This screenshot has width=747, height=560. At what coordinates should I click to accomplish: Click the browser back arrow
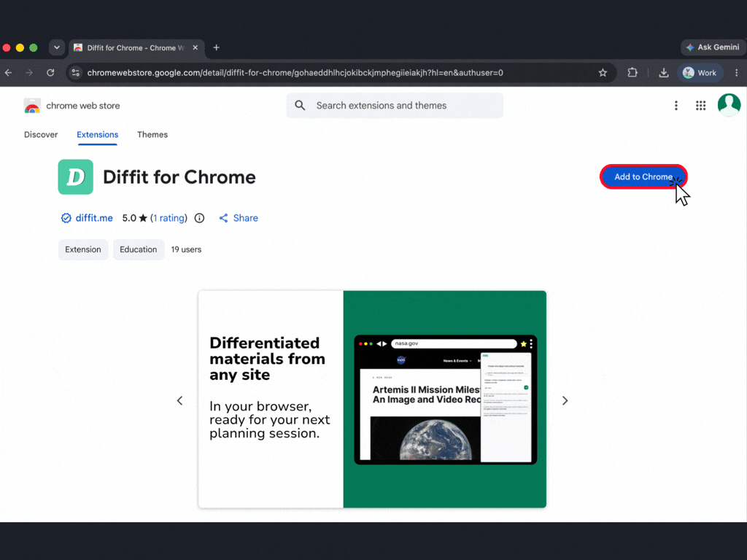9,73
